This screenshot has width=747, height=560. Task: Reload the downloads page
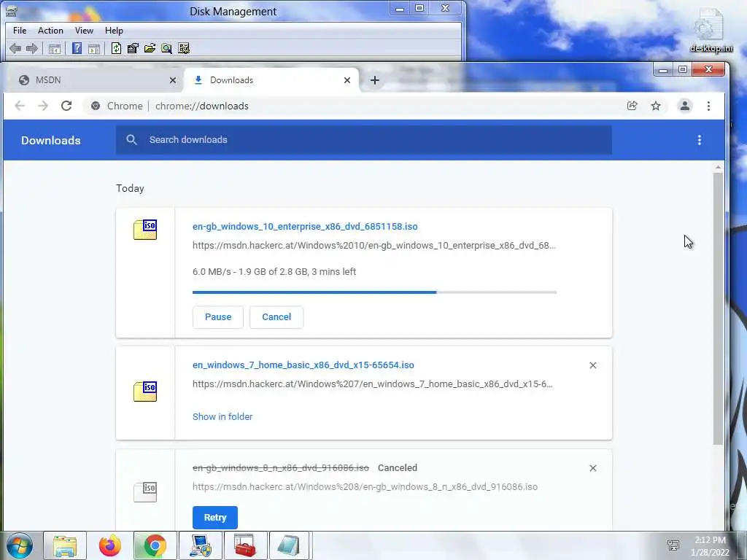pos(66,106)
